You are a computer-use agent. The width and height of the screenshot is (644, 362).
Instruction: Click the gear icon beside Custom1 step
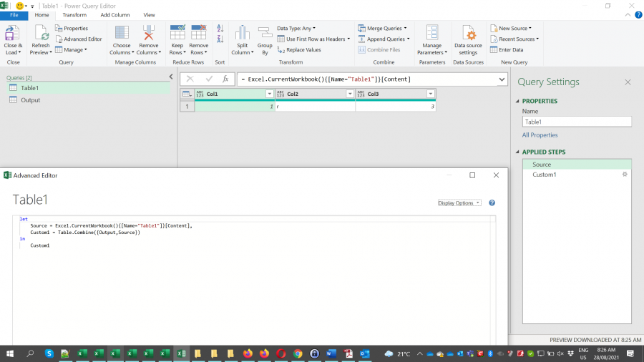tap(625, 175)
